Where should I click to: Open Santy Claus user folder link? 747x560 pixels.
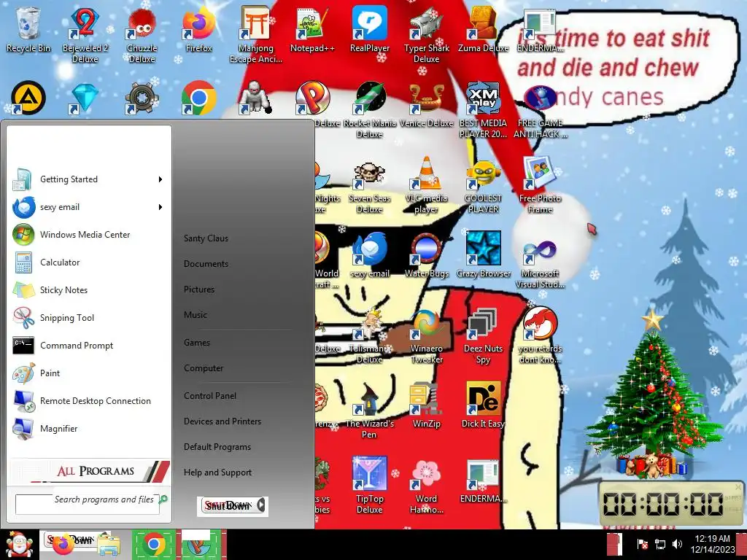206,238
